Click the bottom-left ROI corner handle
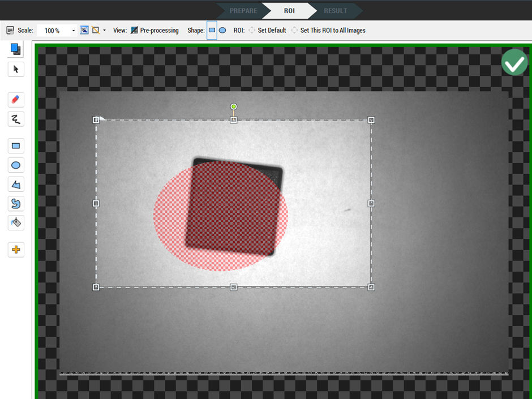The image size is (532, 399). 96,288
